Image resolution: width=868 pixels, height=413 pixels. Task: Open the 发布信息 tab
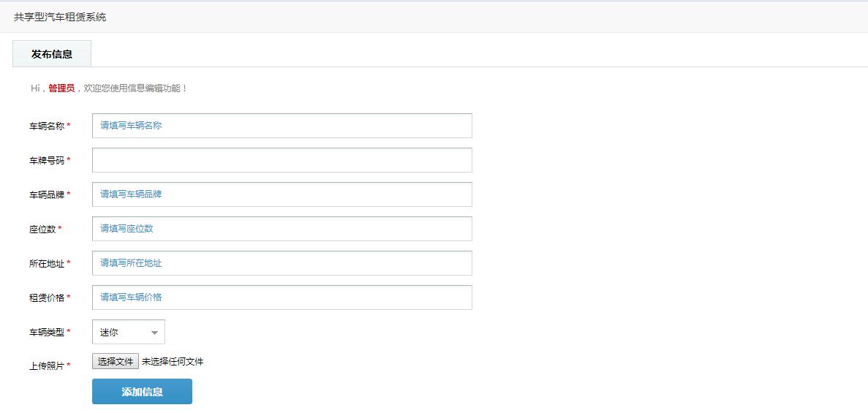click(52, 54)
